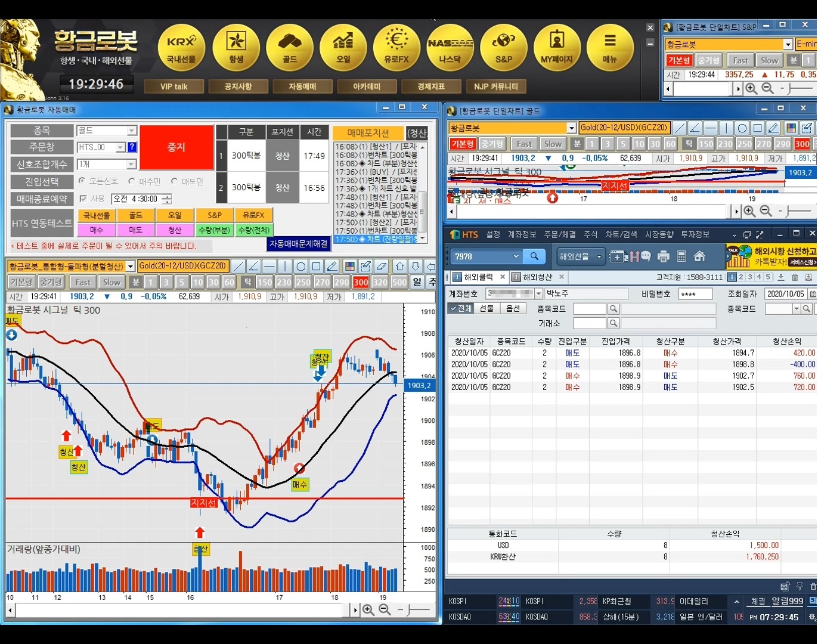The height and width of the screenshot is (644, 818).
Task: Click the calculator icon in HTS toolbar
Action: point(681,256)
